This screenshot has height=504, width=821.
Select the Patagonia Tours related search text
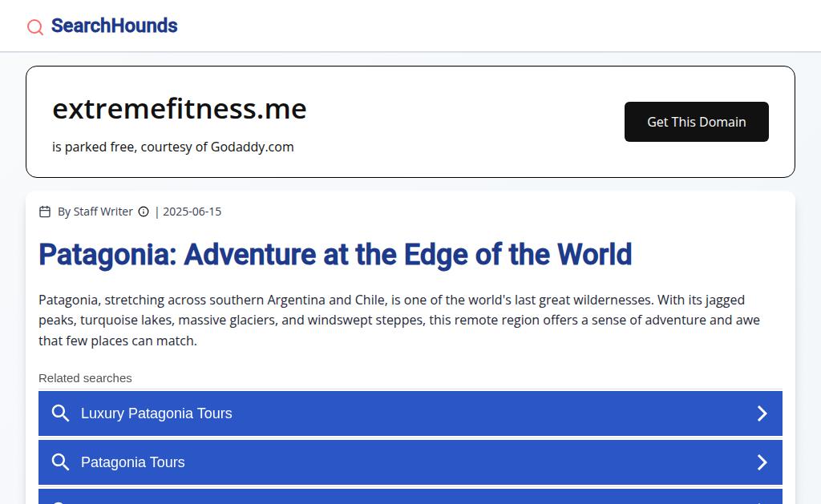(133, 462)
